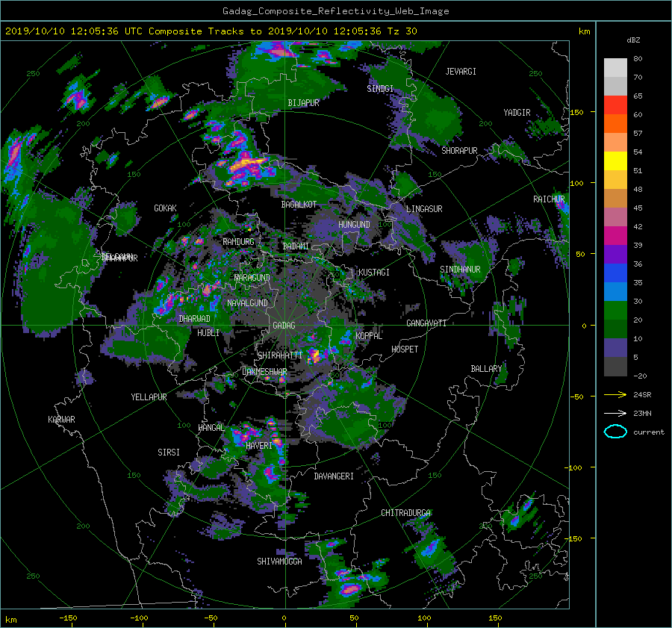Click the GANGAVATI city label
This screenshot has height=628, width=672.
[x=426, y=323]
